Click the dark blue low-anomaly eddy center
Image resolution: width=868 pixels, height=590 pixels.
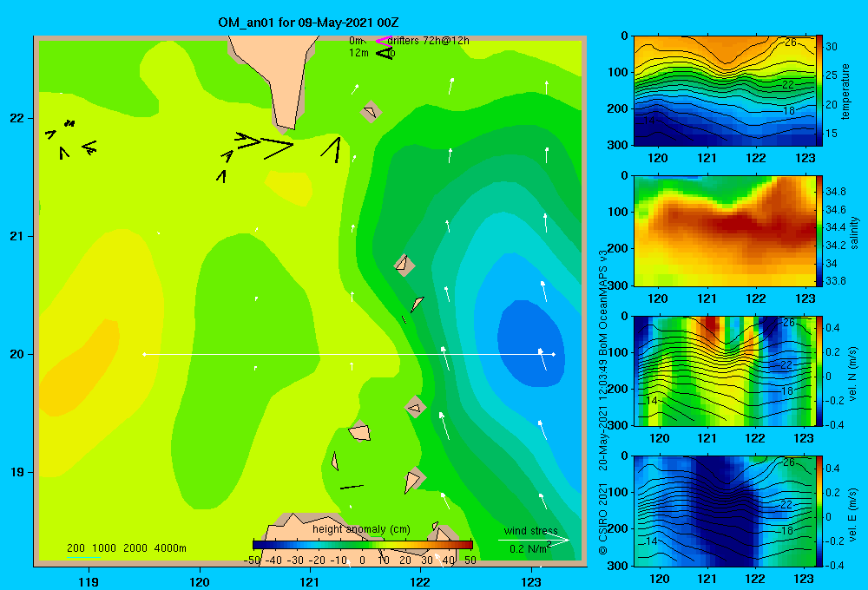(530, 343)
